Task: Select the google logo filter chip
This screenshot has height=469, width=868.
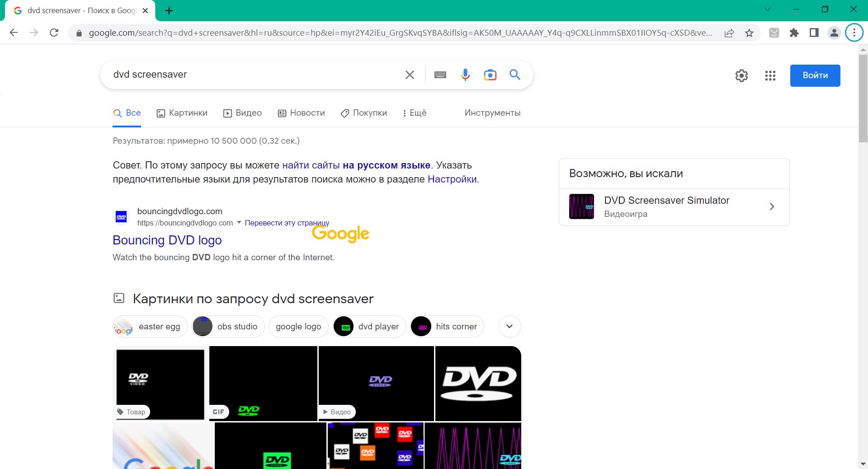Action: tap(298, 326)
